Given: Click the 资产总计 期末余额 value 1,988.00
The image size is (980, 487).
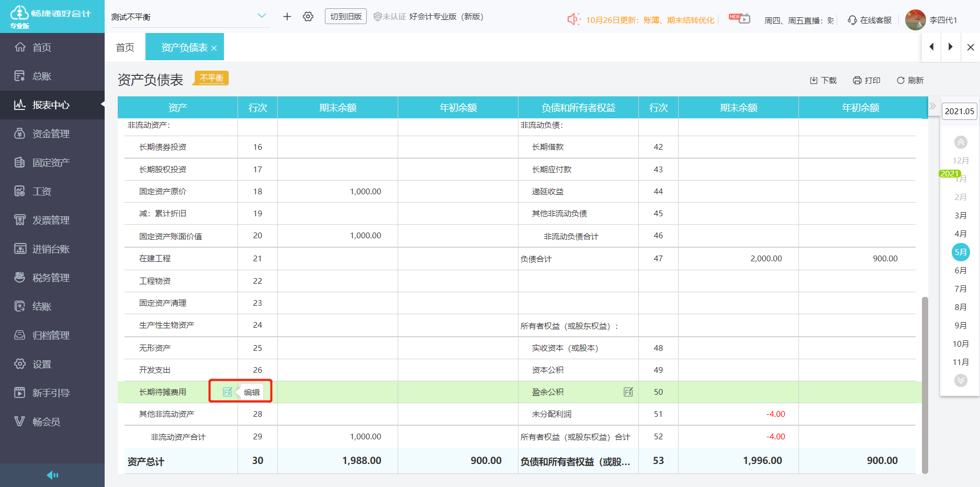Looking at the screenshot, I should [362, 460].
